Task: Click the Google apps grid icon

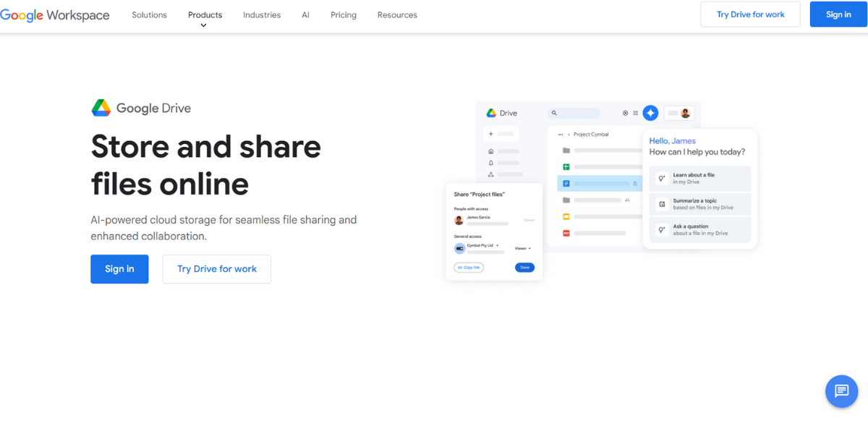Action: pyautogui.click(x=636, y=113)
